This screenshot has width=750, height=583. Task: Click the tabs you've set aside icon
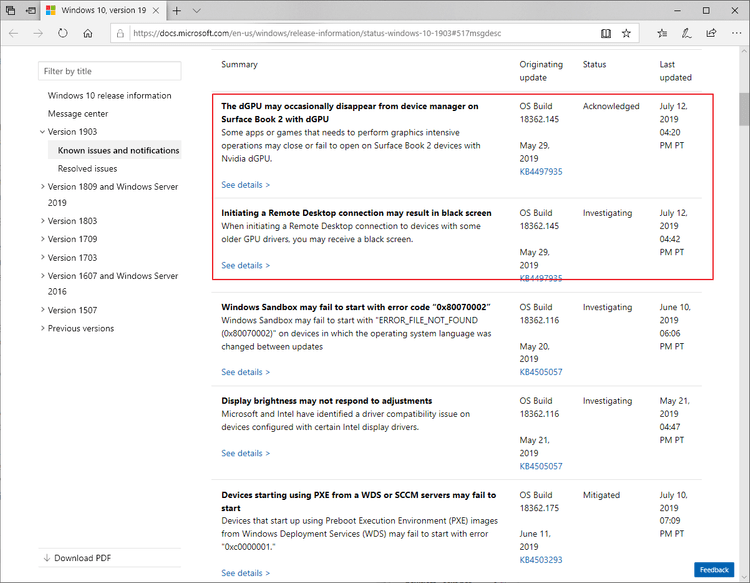tap(10, 10)
